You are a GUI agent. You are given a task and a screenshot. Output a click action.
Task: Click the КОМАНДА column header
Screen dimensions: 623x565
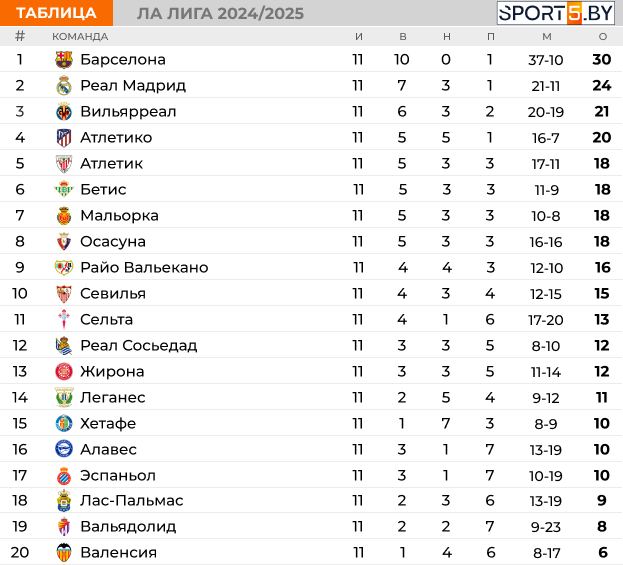[x=80, y=36]
